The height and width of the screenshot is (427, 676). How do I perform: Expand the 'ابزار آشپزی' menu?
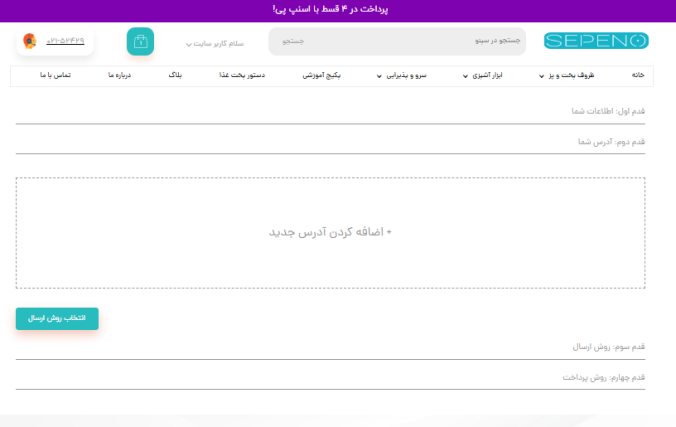pos(482,75)
